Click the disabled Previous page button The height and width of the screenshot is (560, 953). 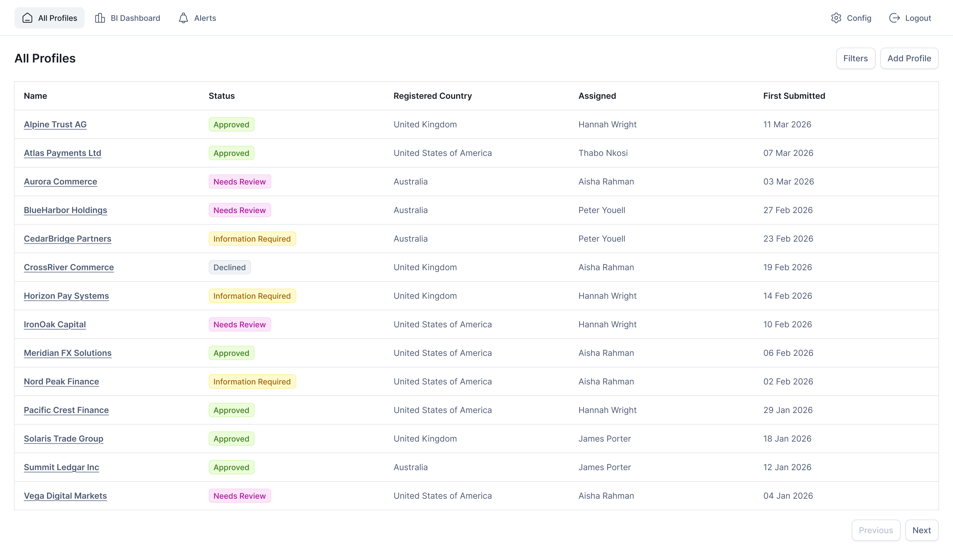pos(876,530)
